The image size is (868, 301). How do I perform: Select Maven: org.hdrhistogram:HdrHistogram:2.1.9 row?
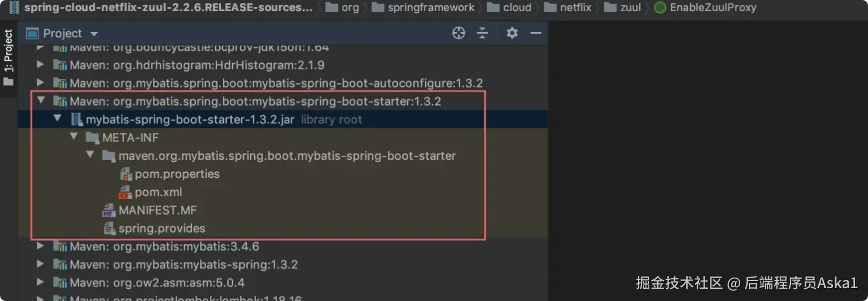283,65
